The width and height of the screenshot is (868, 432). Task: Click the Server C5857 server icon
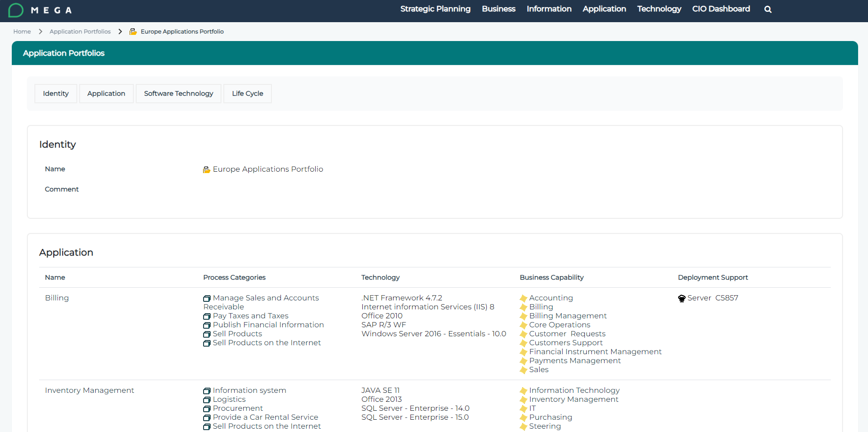[681, 299]
